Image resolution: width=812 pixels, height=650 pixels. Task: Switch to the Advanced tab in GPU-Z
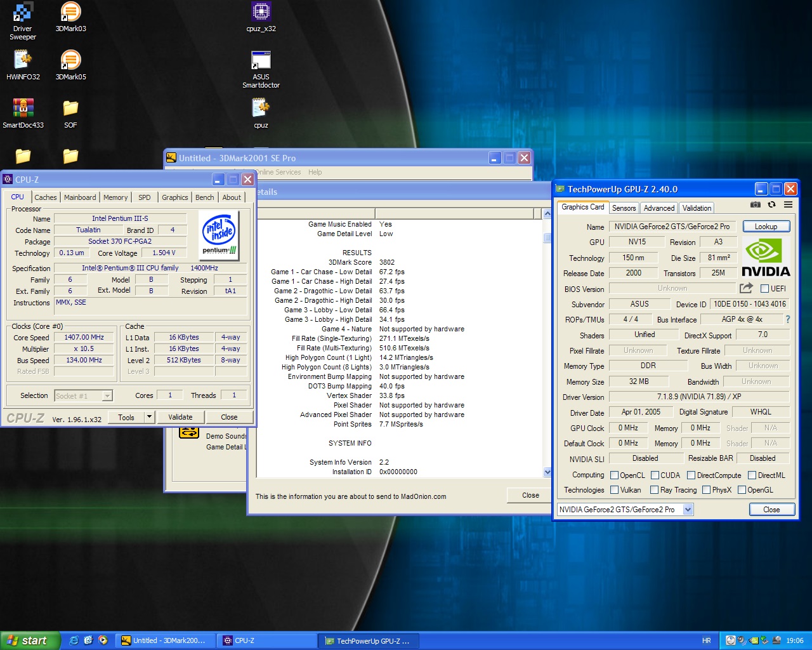point(659,208)
